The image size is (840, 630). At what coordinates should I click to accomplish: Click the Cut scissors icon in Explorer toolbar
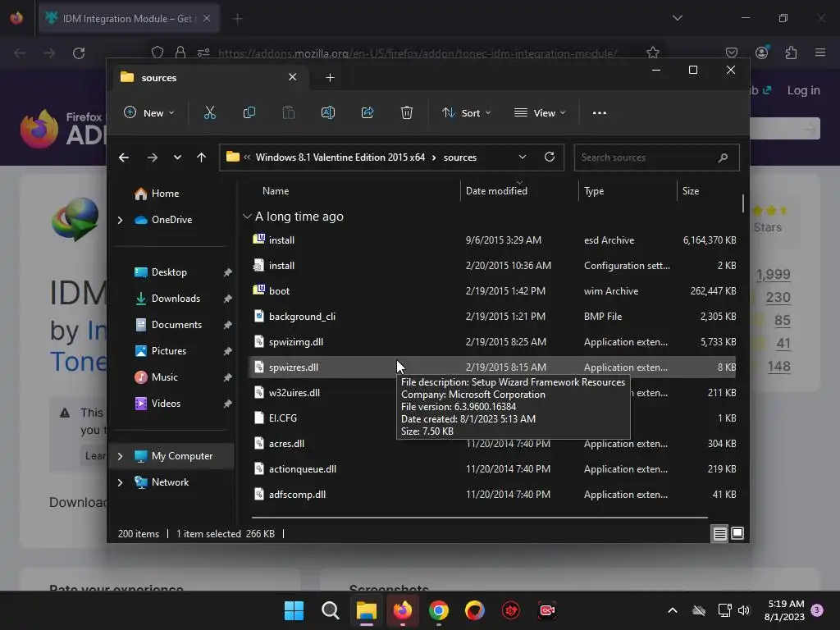pyautogui.click(x=209, y=112)
